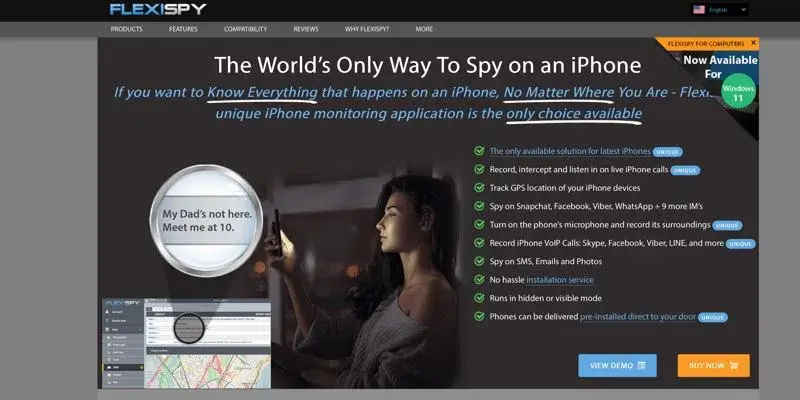
Task: Click the map in dashboard preview
Action: pos(208,371)
